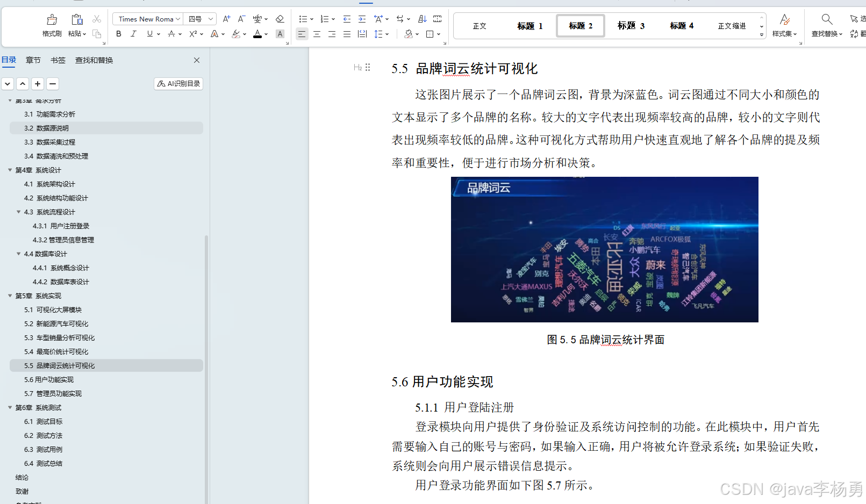Image resolution: width=866 pixels, height=504 pixels.
Task: Expand the styles gallery list
Action: click(x=762, y=34)
